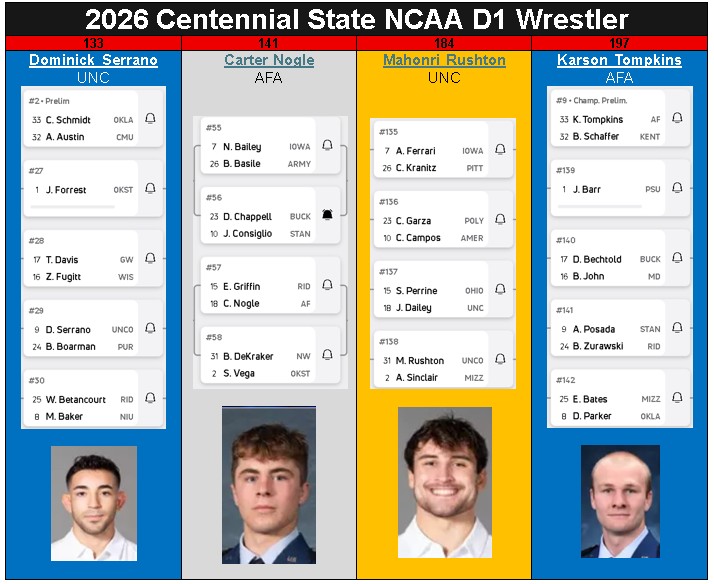Open Dominick Serrano profile link
714x584 pixels.
coord(93,60)
